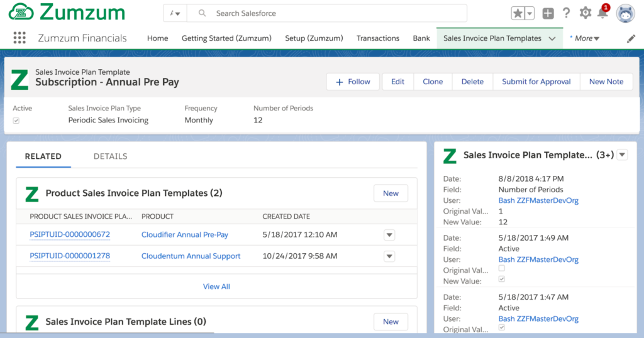The image size is (644, 338).
Task: Open Bash ZZFMasterDevOrg link dated 5/18/2017 1:49 AM
Action: 538,259
